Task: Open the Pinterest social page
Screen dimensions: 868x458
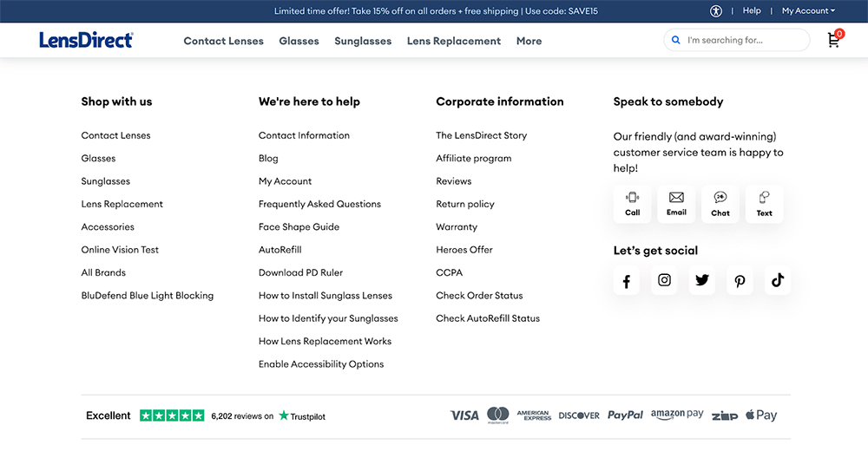Action: 740,280
